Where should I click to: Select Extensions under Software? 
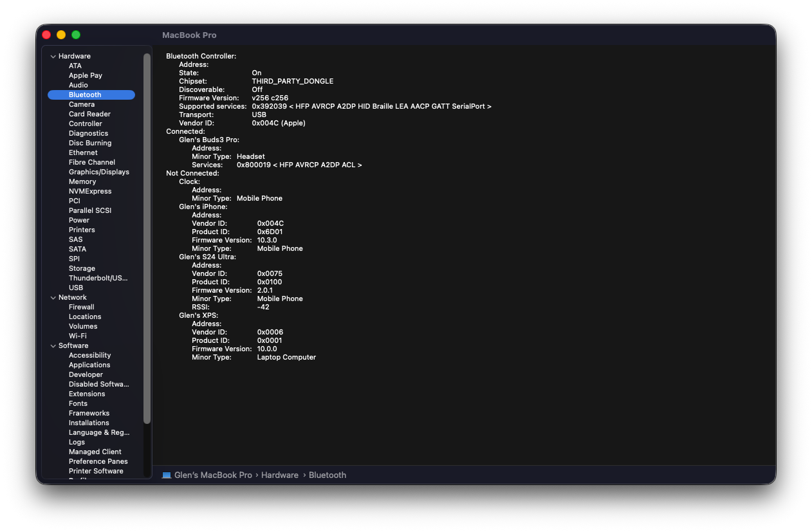pos(87,394)
